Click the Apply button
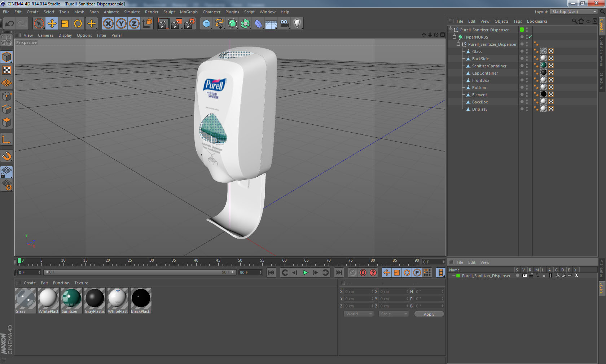This screenshot has width=606, height=364. point(429,314)
